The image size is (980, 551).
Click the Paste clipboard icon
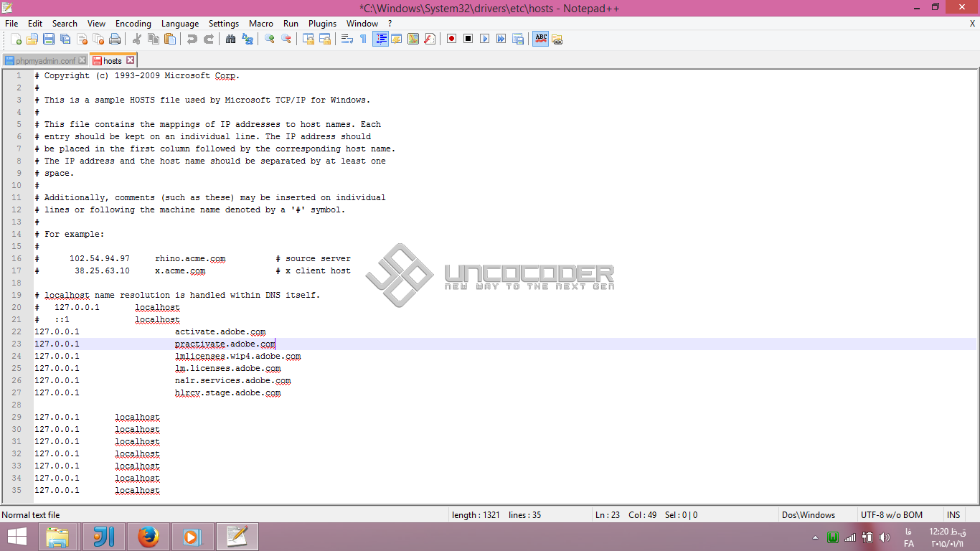169,39
